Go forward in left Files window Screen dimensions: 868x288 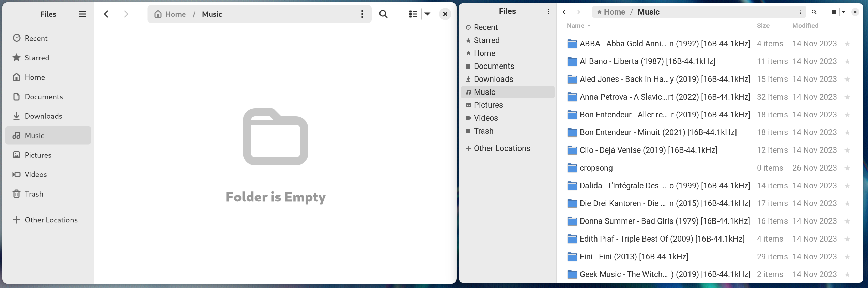click(x=126, y=14)
